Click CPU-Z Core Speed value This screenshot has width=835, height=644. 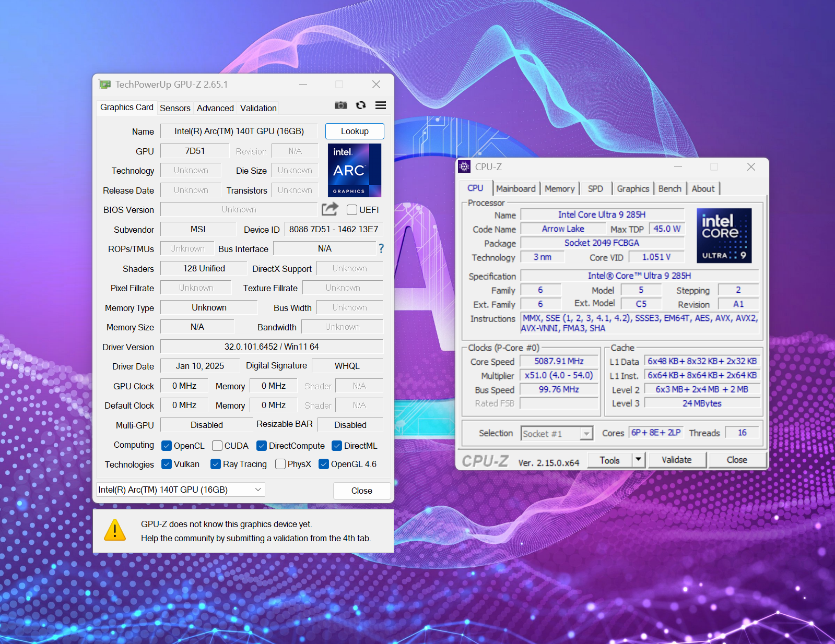point(559,361)
